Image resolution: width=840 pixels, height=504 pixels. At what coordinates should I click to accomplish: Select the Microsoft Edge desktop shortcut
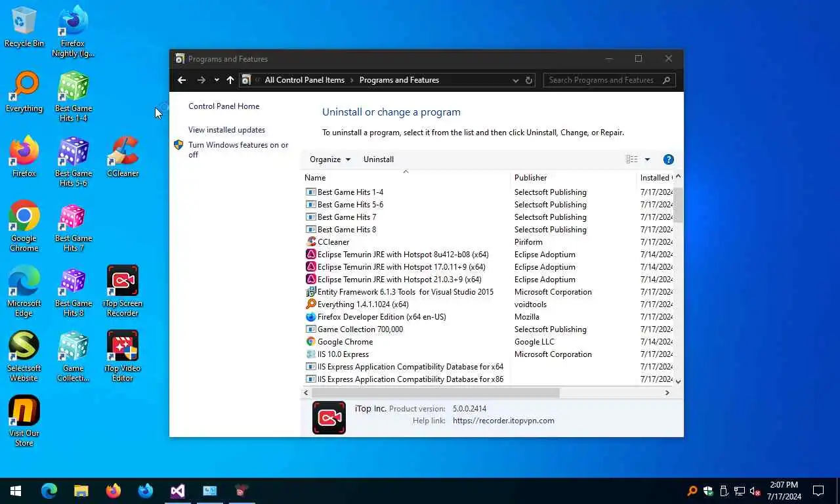pyautogui.click(x=24, y=291)
